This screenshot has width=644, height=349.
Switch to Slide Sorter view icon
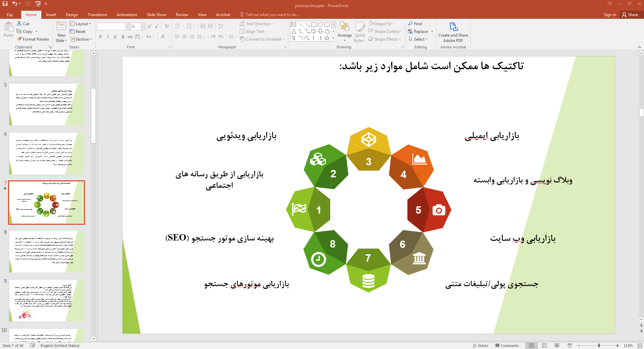(544, 345)
